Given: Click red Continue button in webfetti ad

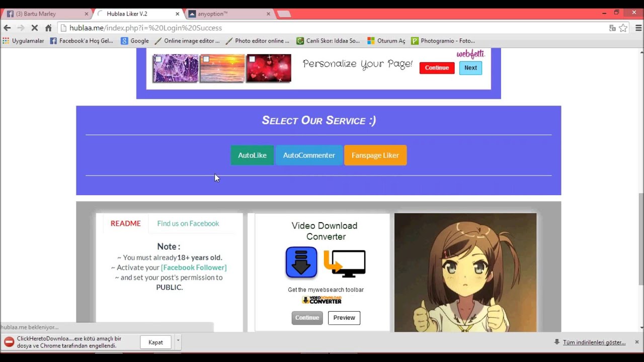Looking at the screenshot, I should pyautogui.click(x=437, y=68).
